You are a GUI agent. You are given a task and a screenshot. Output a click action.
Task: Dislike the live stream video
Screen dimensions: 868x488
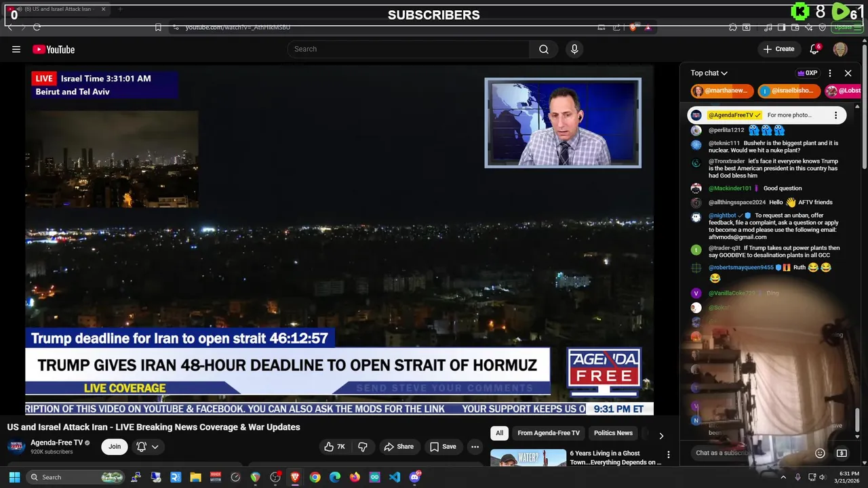click(x=363, y=447)
